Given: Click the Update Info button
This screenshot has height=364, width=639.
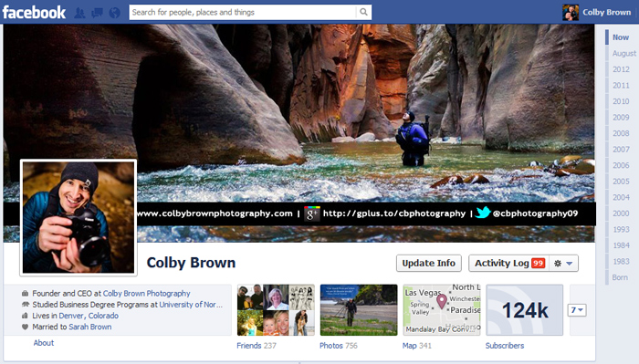Looking at the screenshot, I should click(x=429, y=263).
